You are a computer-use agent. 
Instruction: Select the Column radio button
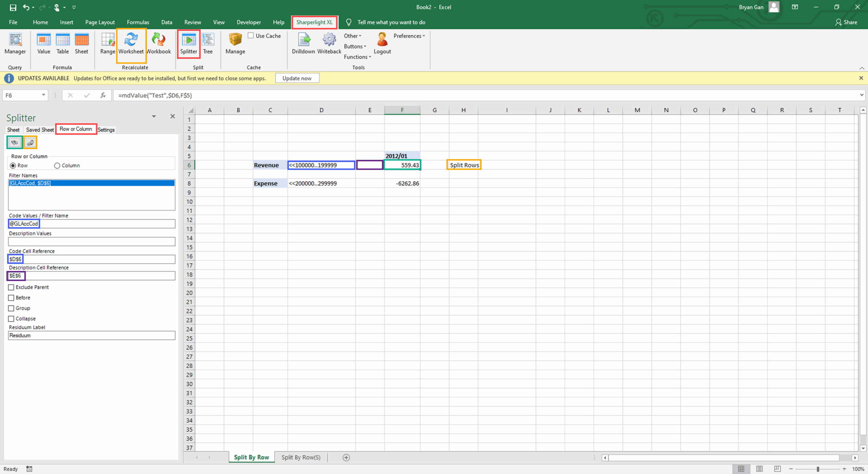tap(57, 165)
